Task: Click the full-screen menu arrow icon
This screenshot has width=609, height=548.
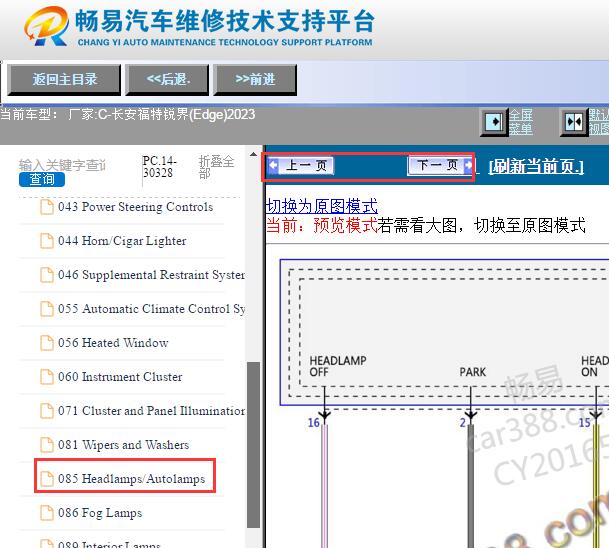Action: click(x=494, y=122)
